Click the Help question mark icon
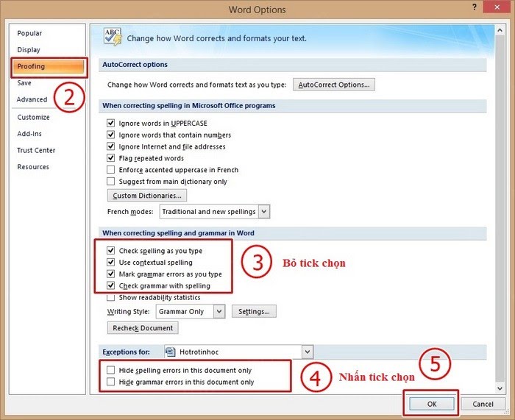The height and width of the screenshot is (420, 515). 473,9
